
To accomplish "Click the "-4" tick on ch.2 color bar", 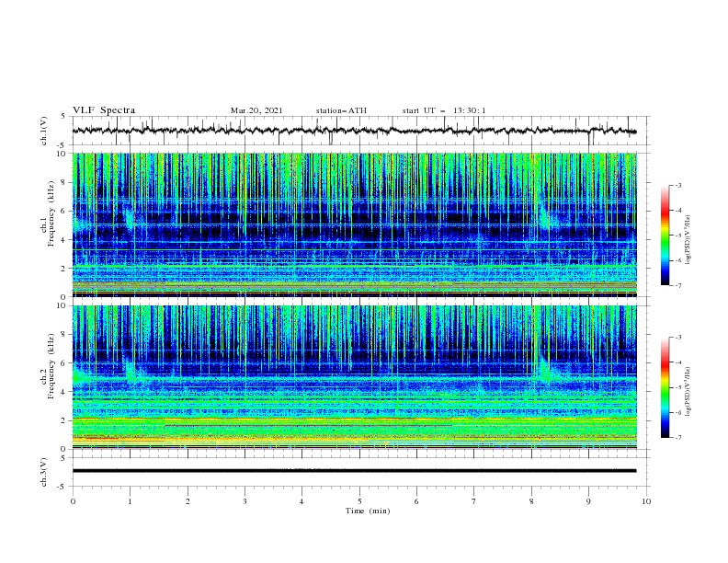I will click(677, 362).
